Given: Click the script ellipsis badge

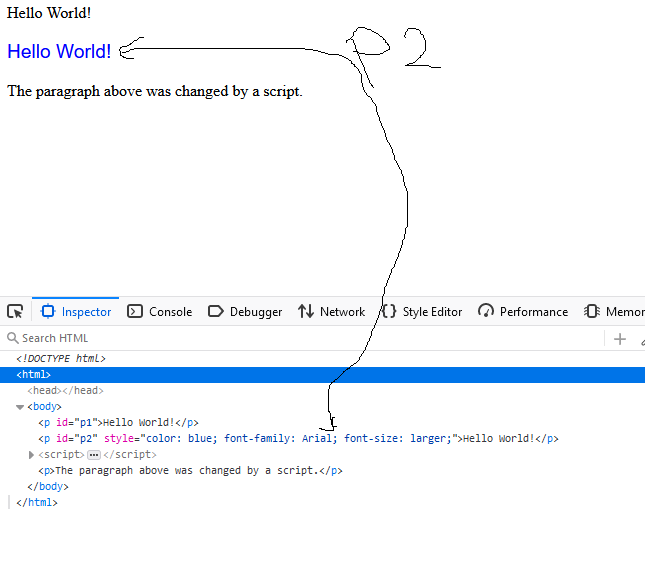Looking at the screenshot, I should 94,455.
